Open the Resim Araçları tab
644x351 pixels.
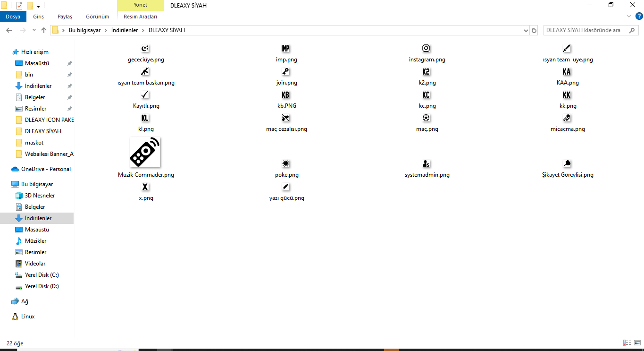(x=141, y=17)
